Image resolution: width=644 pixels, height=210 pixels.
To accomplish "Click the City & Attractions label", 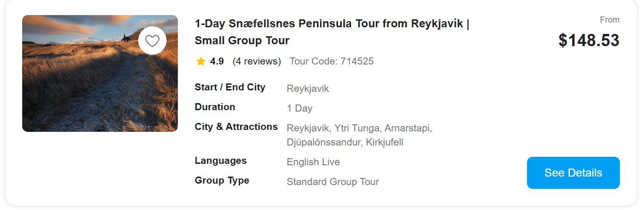I will click(x=236, y=127).
